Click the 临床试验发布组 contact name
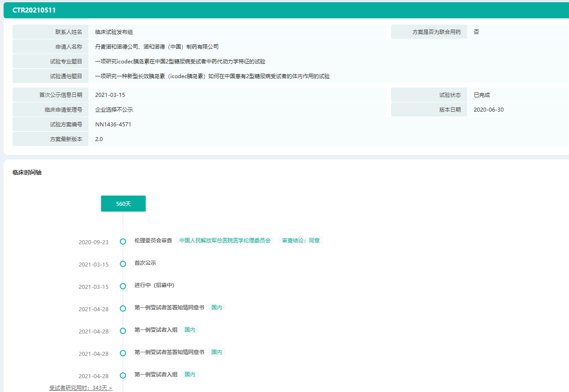 pos(114,32)
